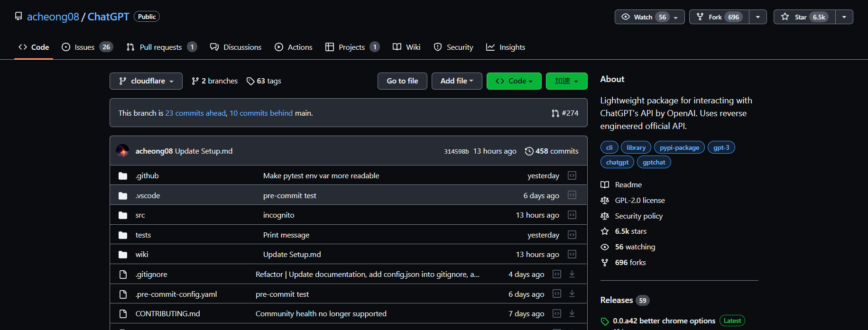
Task: Click download icon for .gitignore file
Action: coord(572,275)
